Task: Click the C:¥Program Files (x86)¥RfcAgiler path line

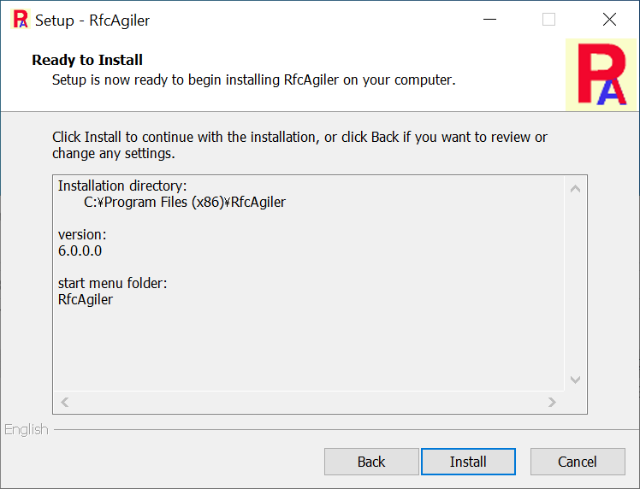Action: click(x=186, y=202)
